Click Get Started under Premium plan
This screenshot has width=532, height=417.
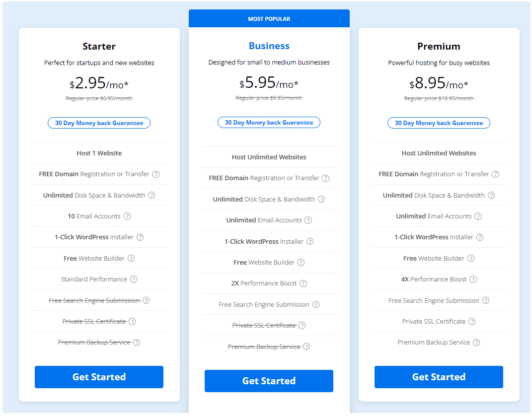point(439,377)
